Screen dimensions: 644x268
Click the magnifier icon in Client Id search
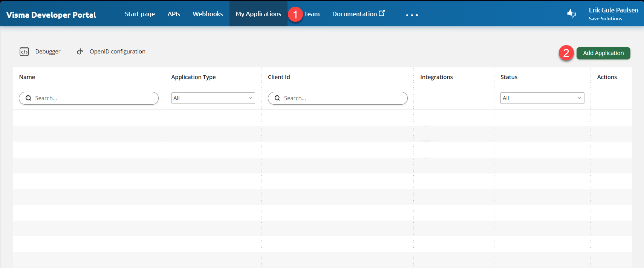[x=277, y=98]
